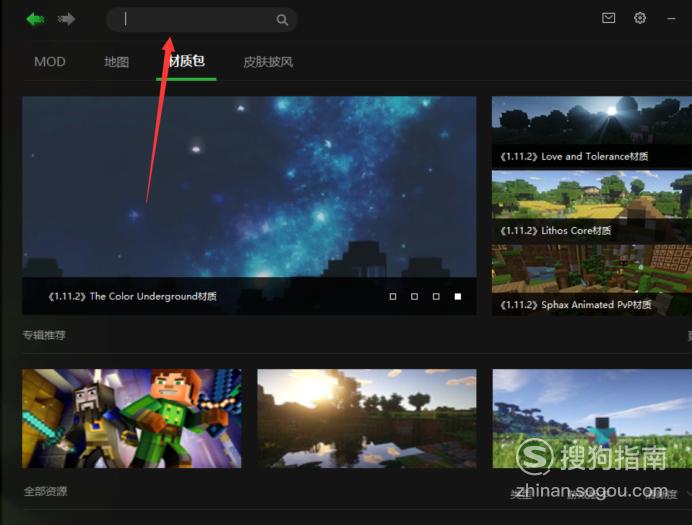Click the 专辑推荐 section heading
692x525 pixels.
pos(44,335)
